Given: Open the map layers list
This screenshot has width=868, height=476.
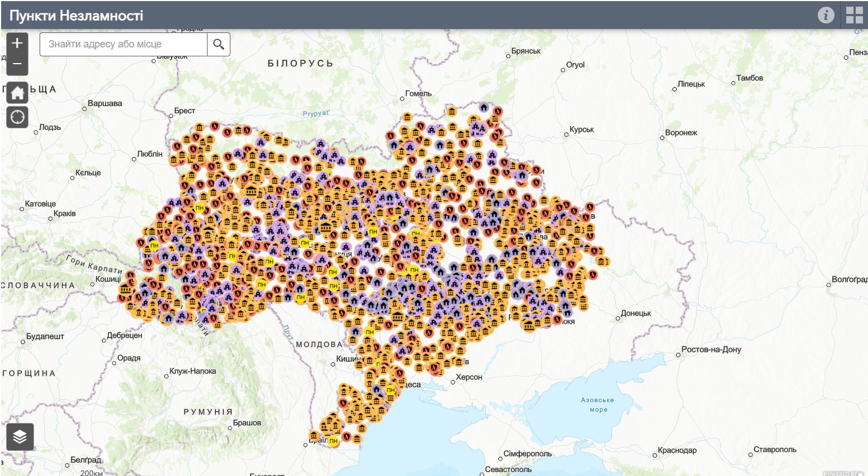Looking at the screenshot, I should point(20,436).
